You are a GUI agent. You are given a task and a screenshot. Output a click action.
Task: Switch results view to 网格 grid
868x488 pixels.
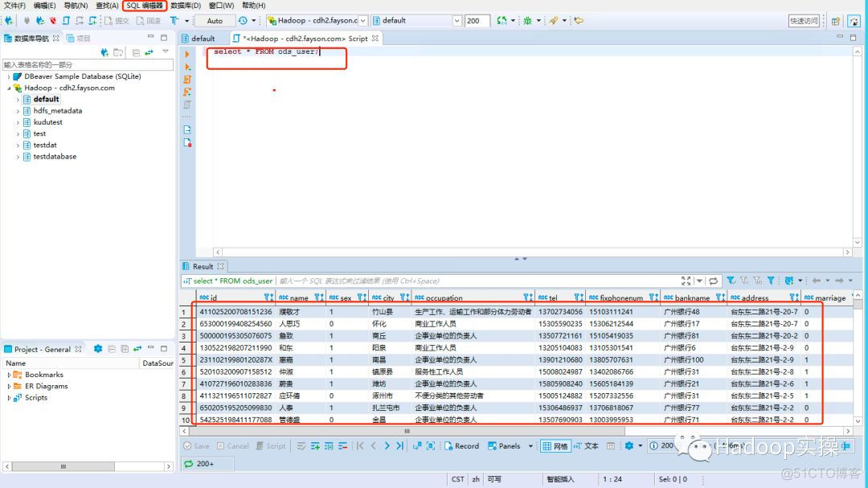click(555, 446)
